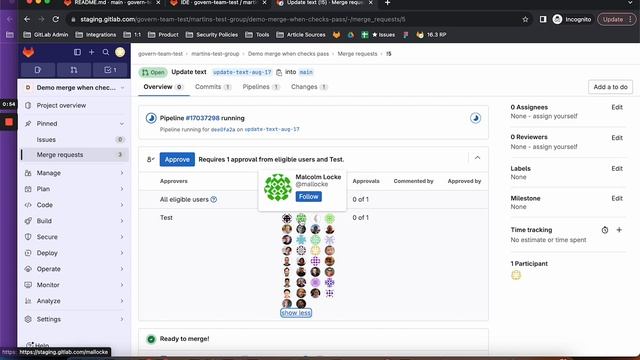
Task: Collapse the Pinned section chevron
Action: click(x=122, y=124)
